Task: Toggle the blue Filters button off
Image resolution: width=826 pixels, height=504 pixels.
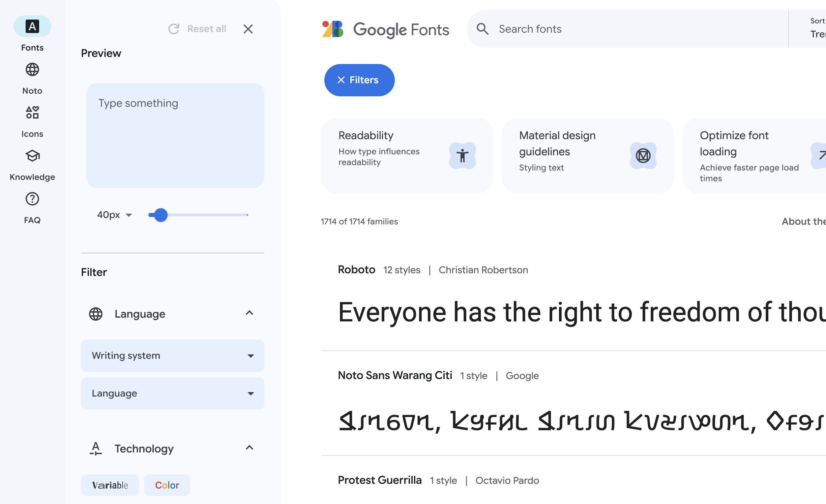Action: tap(359, 80)
